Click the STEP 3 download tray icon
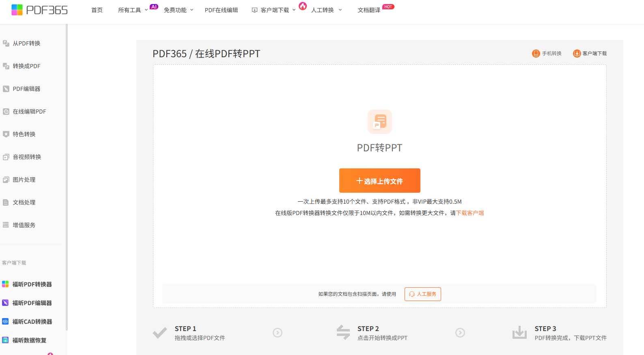The image size is (644, 355). pos(519,333)
